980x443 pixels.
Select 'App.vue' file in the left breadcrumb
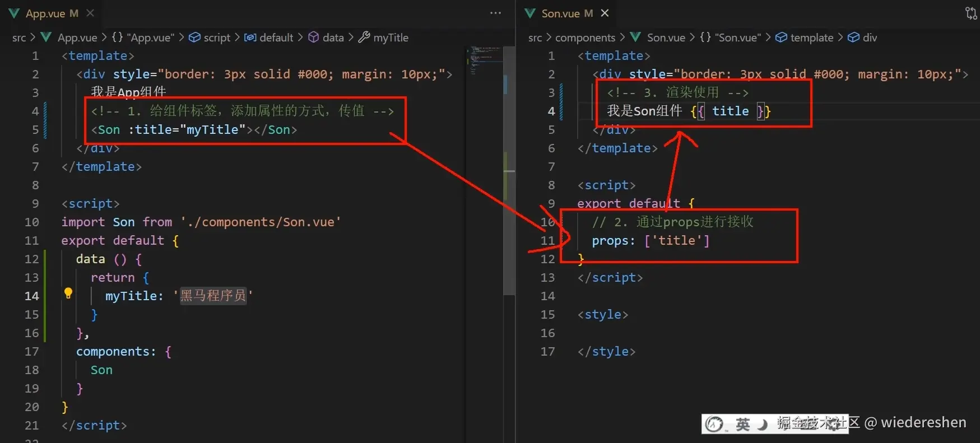click(x=77, y=38)
